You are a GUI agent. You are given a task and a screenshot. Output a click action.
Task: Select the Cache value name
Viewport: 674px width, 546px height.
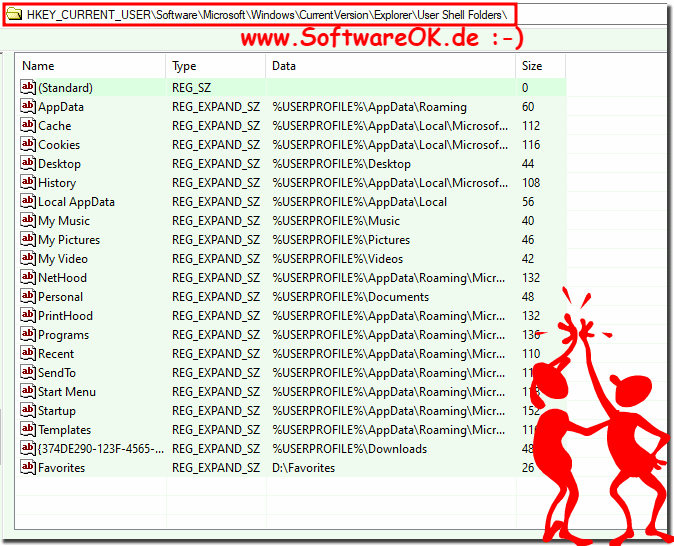click(55, 126)
